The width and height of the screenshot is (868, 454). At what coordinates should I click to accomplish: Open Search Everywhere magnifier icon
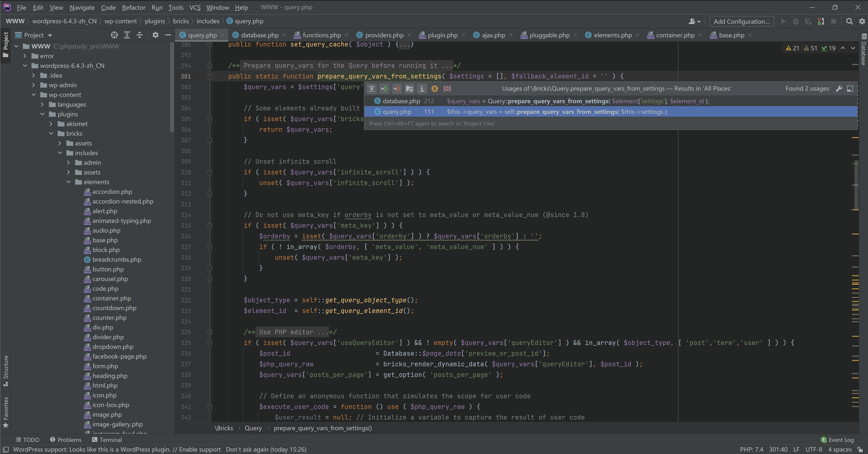850,21
